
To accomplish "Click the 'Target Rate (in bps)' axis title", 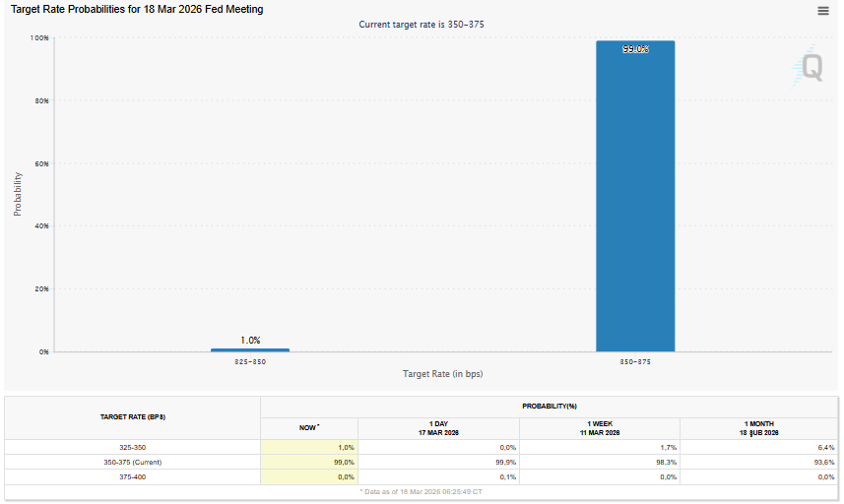I will point(442,374).
